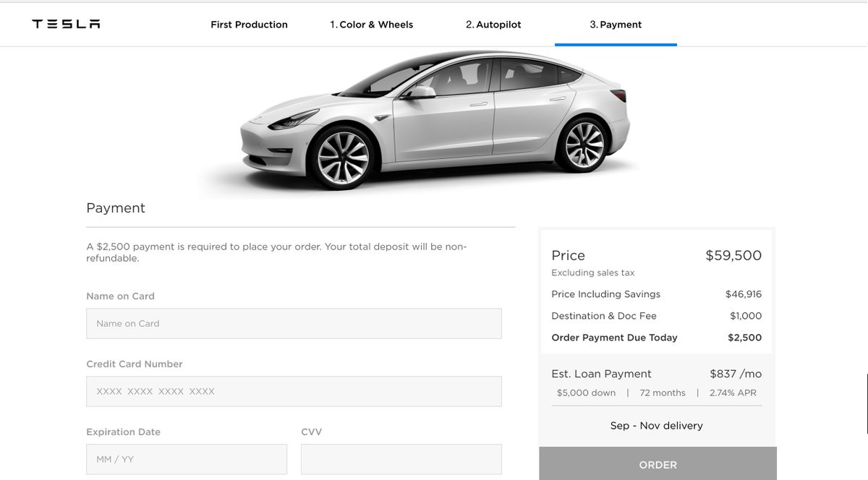Screen dimensions: 868x480
Task: Click the Est. Loan Payment label
Action: pyautogui.click(x=601, y=374)
